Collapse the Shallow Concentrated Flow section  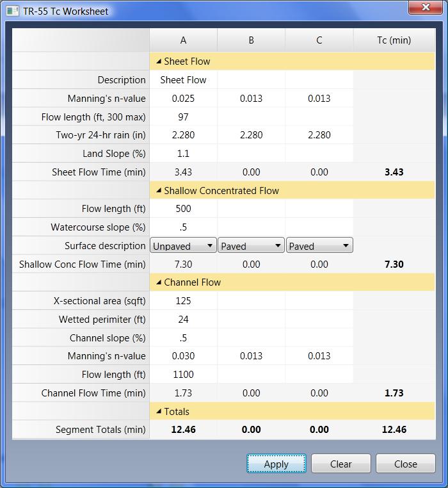158,191
